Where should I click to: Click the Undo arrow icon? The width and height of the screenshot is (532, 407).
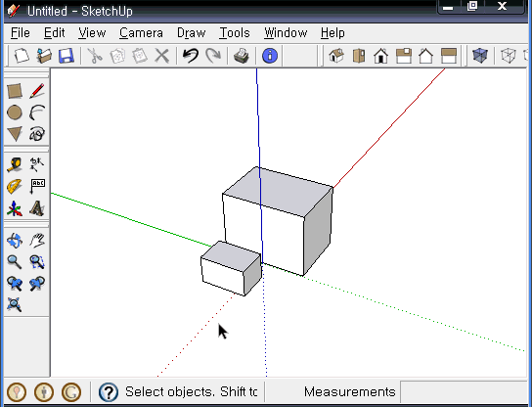[x=191, y=56]
